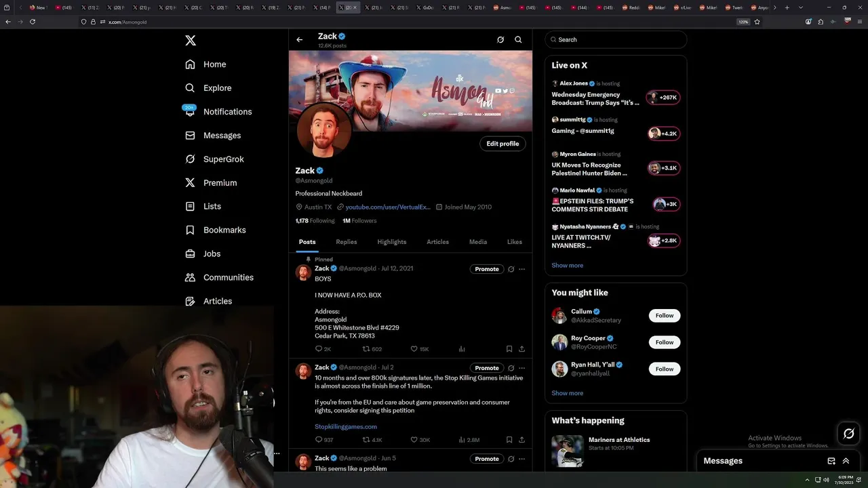Open more options on the Jun 5 post
Screen dimensions: 868x488
point(521,459)
